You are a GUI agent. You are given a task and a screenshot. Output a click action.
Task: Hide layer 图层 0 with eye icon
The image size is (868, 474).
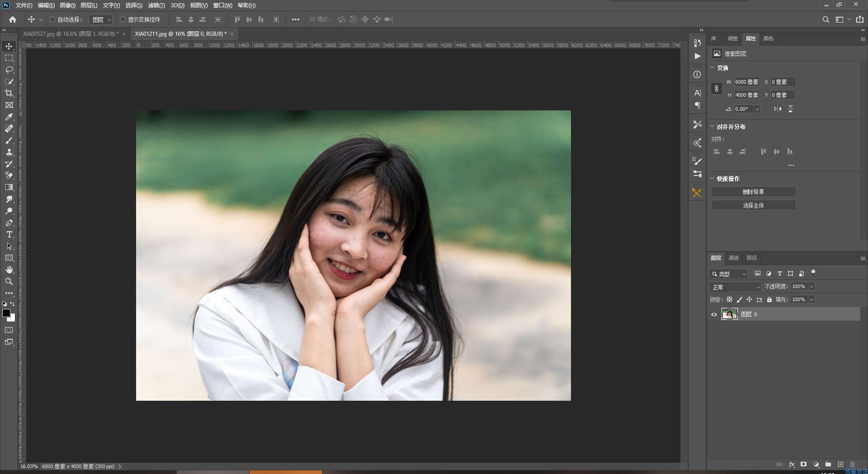tap(714, 314)
